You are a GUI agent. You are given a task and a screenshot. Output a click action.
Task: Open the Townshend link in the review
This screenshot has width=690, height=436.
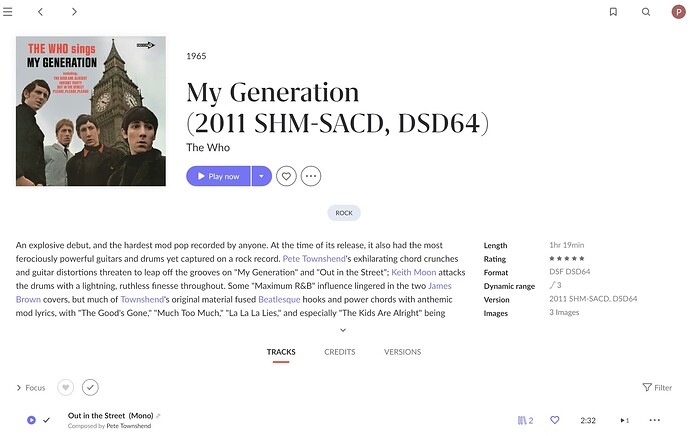tap(142, 300)
